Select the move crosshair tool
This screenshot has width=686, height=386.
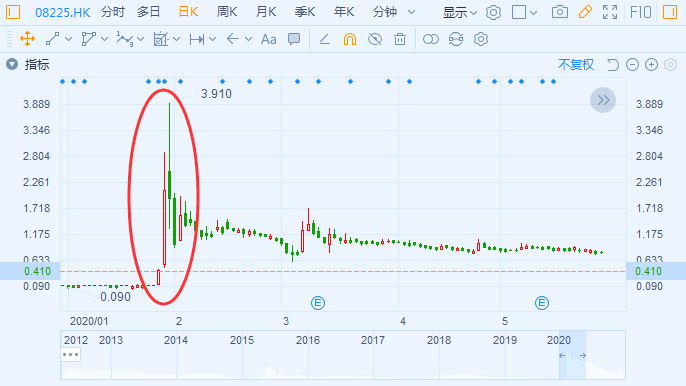tap(28, 39)
